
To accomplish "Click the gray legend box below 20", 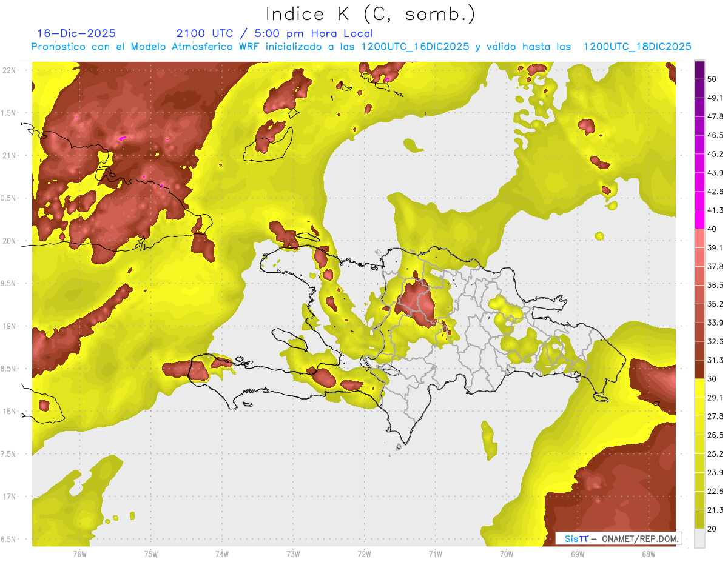I will (x=699, y=538).
